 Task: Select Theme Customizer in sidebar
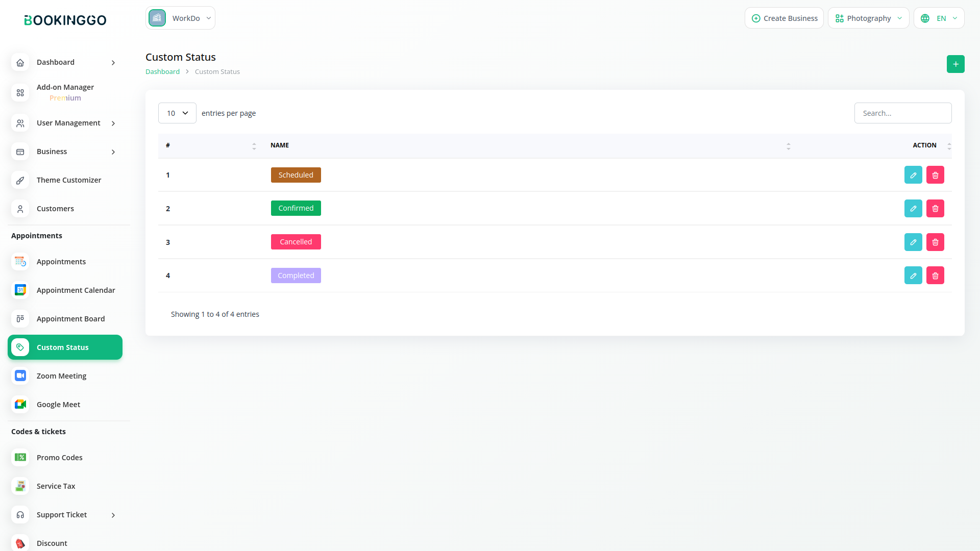(68, 180)
